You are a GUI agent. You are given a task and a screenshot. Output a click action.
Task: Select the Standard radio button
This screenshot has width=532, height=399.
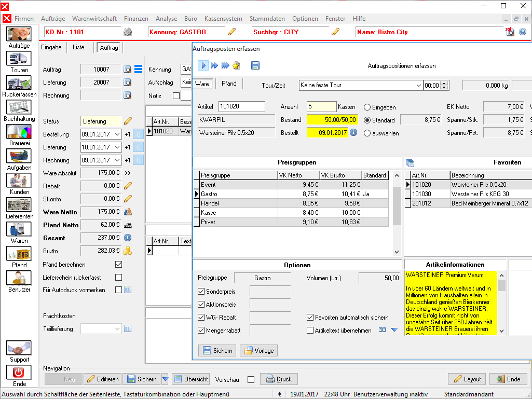[x=367, y=120]
